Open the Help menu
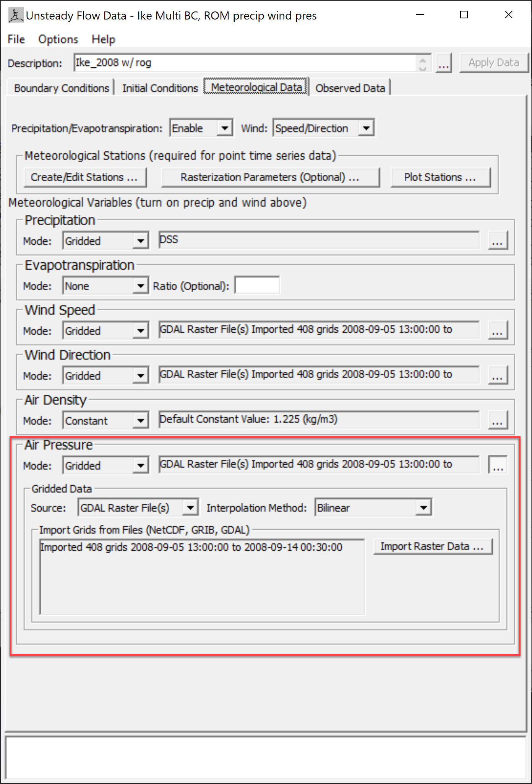This screenshot has height=784, width=532. [x=103, y=39]
